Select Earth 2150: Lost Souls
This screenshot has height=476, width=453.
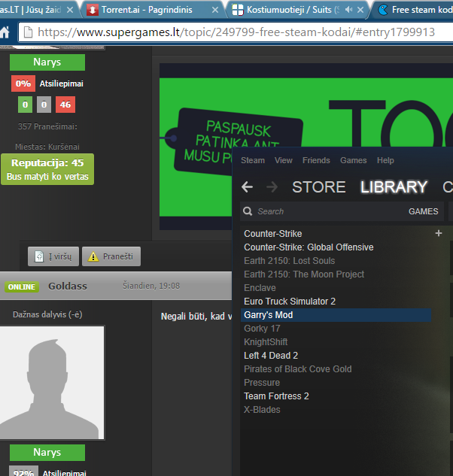(x=289, y=261)
